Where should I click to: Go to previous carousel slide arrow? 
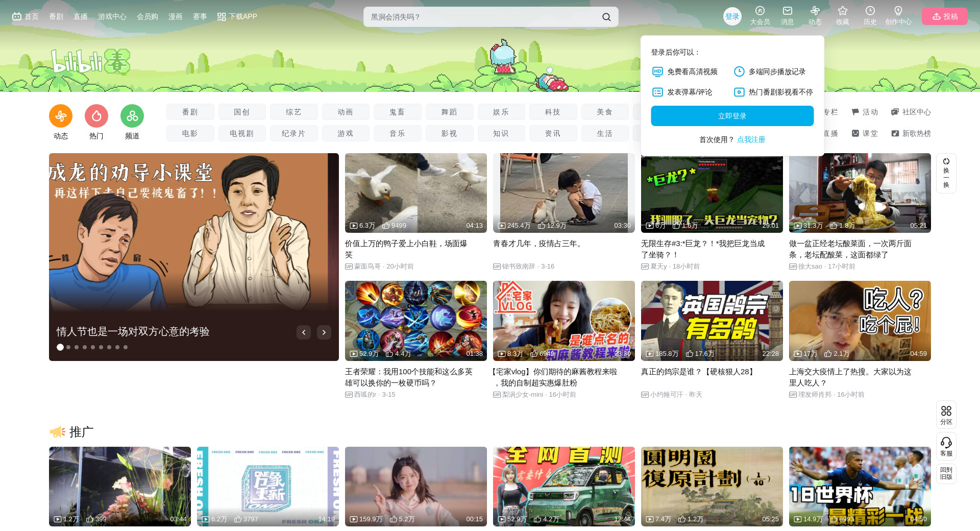click(x=304, y=332)
